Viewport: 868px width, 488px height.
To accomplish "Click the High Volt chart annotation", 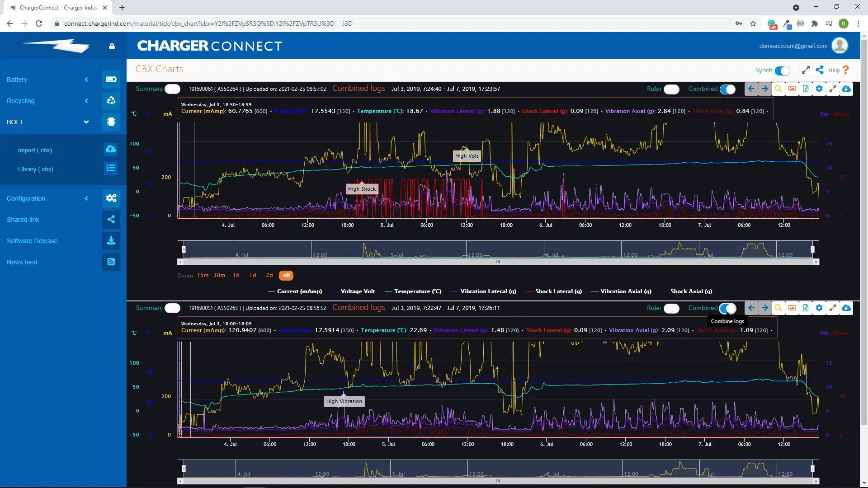I will point(467,156).
